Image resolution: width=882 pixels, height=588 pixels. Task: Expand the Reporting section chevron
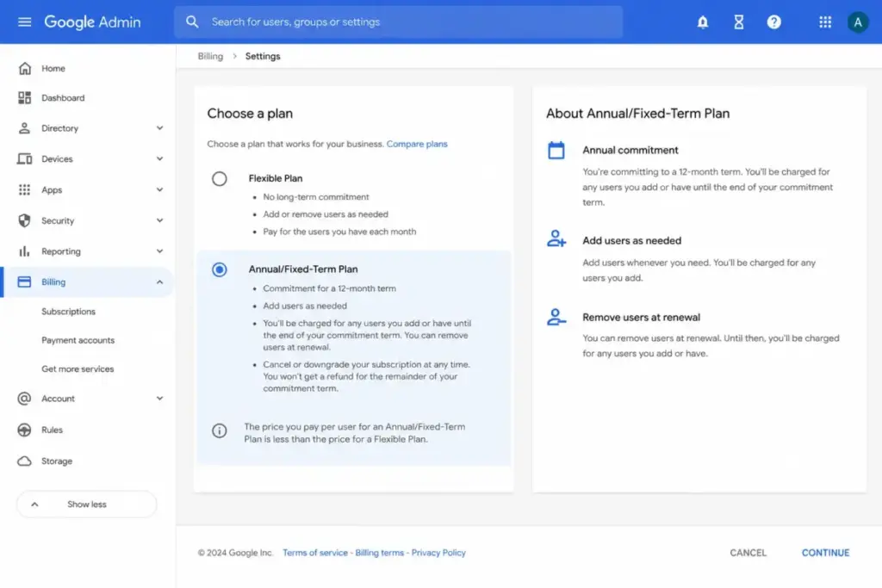[159, 251]
